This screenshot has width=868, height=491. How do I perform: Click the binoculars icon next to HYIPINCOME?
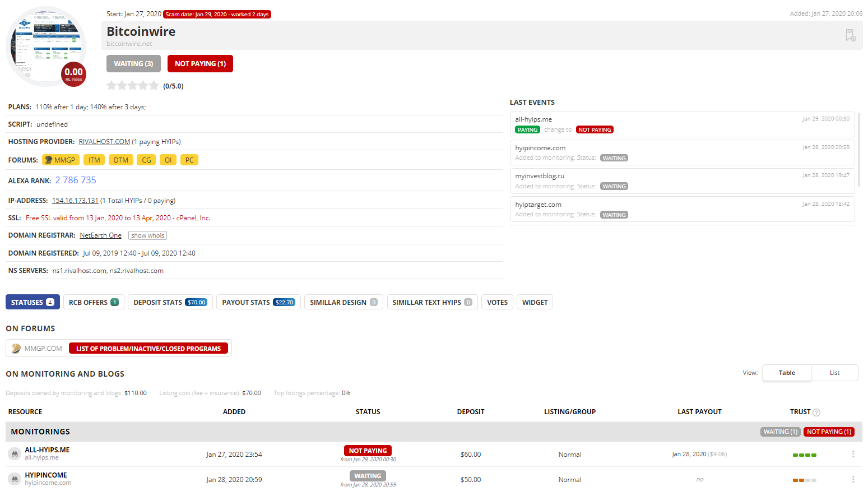15,479
